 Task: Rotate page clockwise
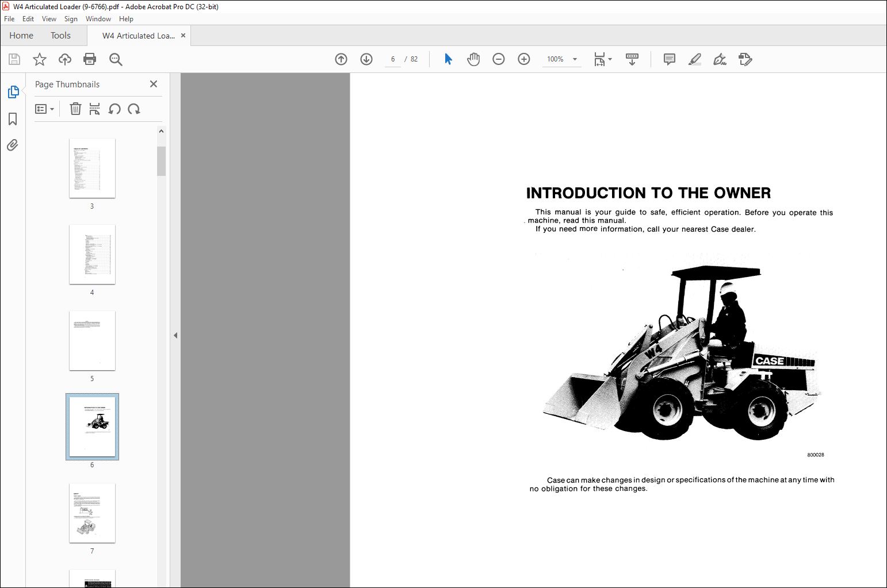pos(134,109)
